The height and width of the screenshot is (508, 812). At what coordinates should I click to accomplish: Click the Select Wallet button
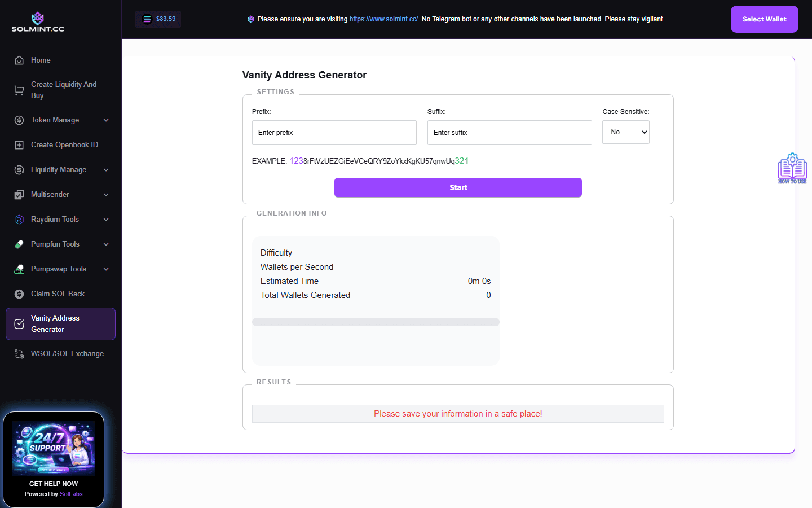[764, 19]
